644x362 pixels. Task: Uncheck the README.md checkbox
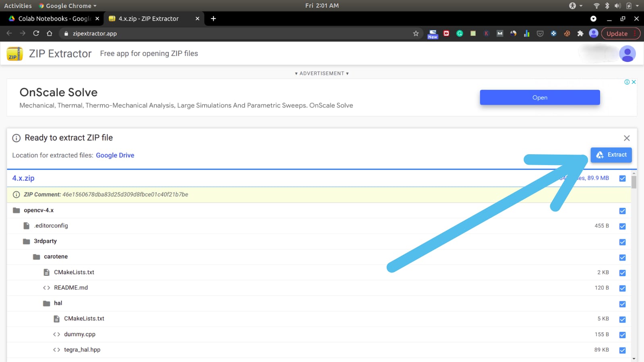point(622,288)
